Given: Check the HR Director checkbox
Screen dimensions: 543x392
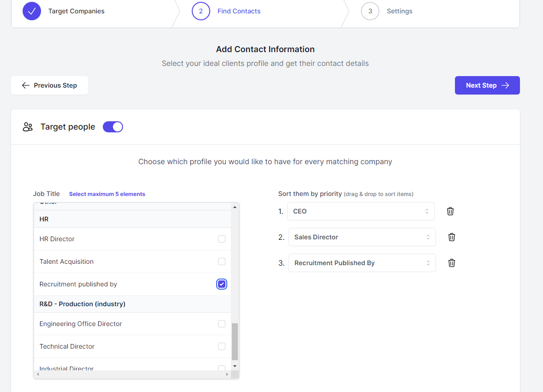Looking at the screenshot, I should click(222, 239).
